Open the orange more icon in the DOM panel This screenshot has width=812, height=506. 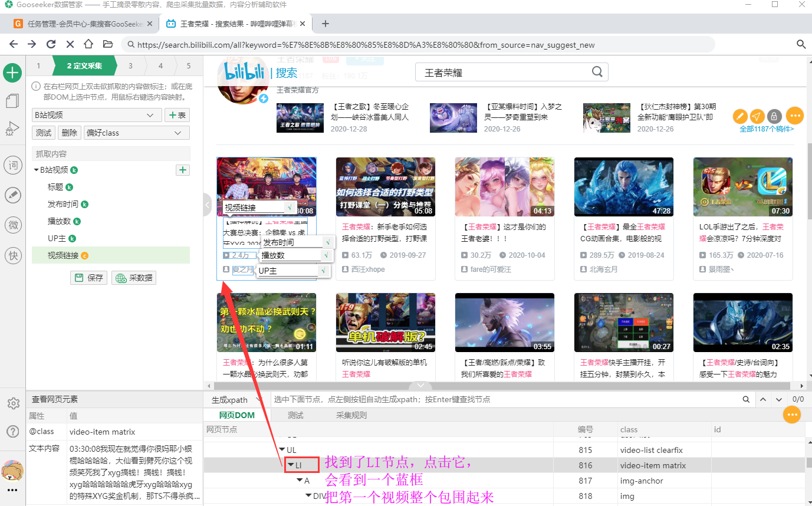[791, 415]
